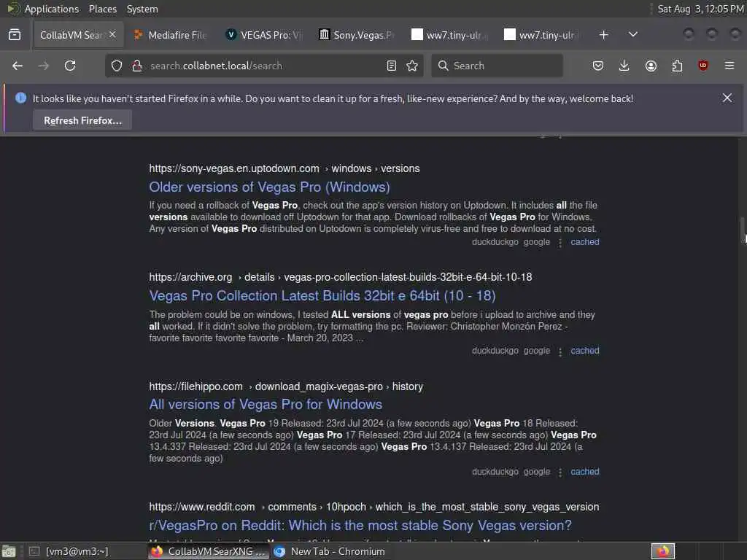Open the Firefox account icon
This screenshot has height=560, width=747.
(x=651, y=66)
